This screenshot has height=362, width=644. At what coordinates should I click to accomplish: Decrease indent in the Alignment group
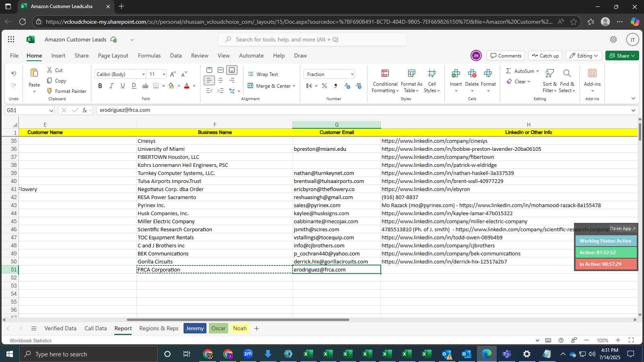click(x=209, y=91)
